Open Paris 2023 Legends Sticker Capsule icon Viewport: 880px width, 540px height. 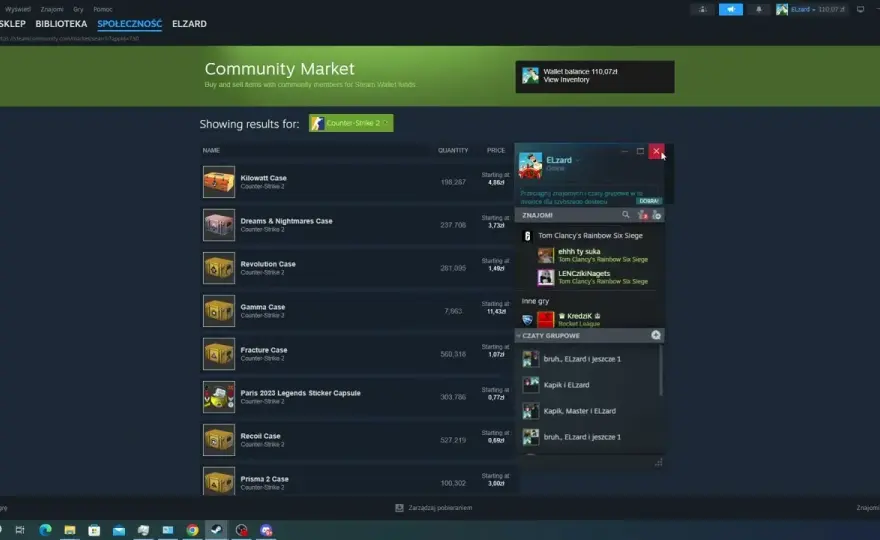pyautogui.click(x=219, y=397)
